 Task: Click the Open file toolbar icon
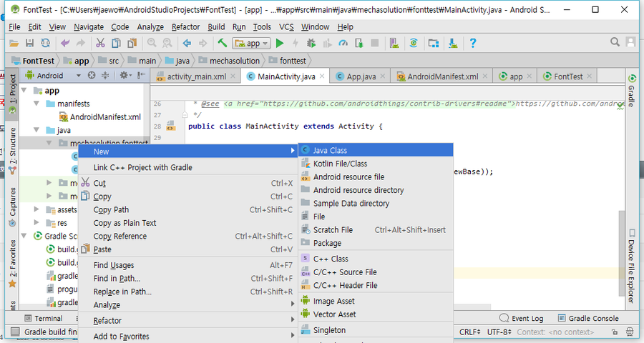(x=14, y=43)
